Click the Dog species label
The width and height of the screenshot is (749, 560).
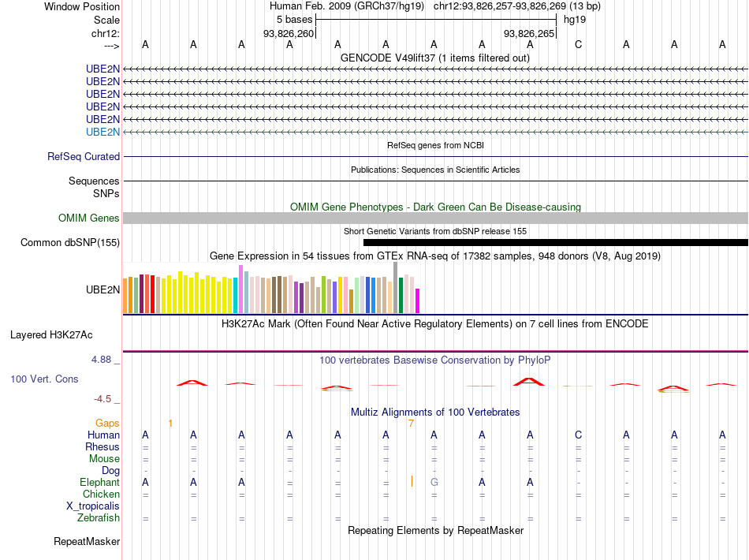110,471
